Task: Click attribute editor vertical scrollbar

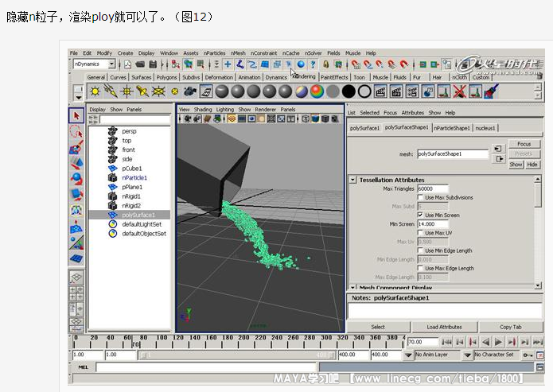Action: 538,233
